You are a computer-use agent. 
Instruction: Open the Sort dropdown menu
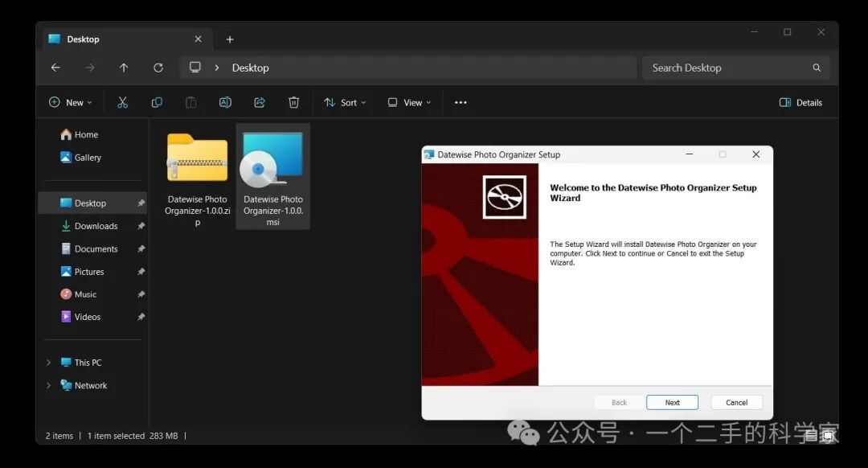[345, 102]
